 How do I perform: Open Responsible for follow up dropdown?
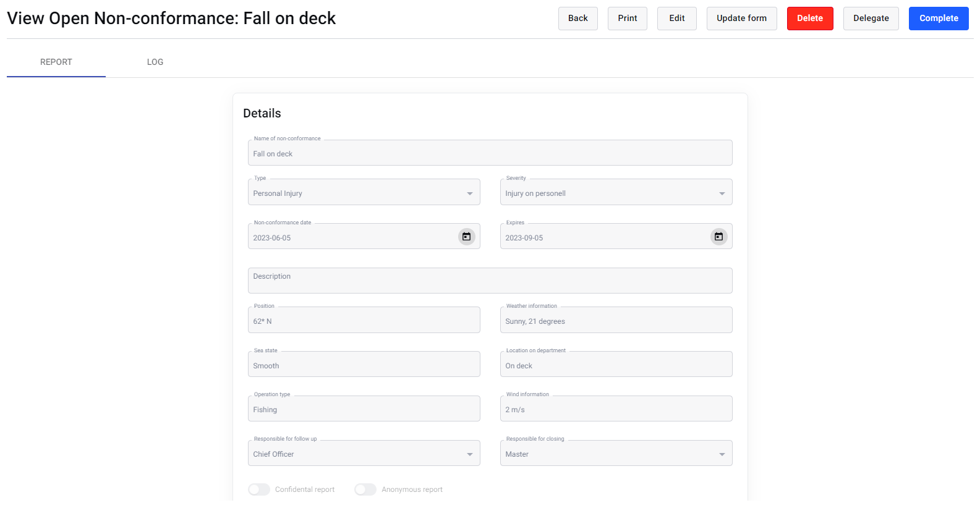point(364,453)
